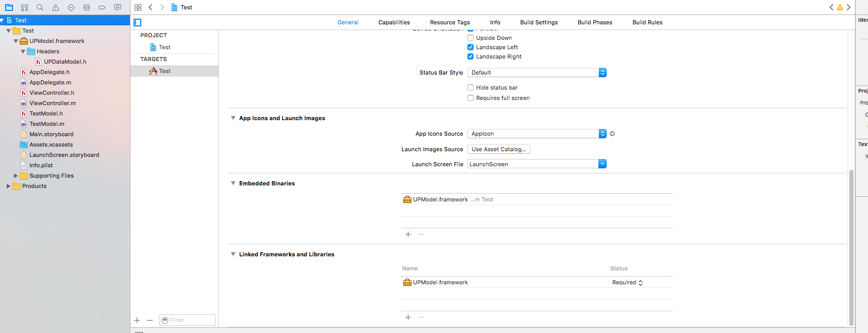Open the Issue navigator warning icon

pyautogui.click(x=55, y=7)
